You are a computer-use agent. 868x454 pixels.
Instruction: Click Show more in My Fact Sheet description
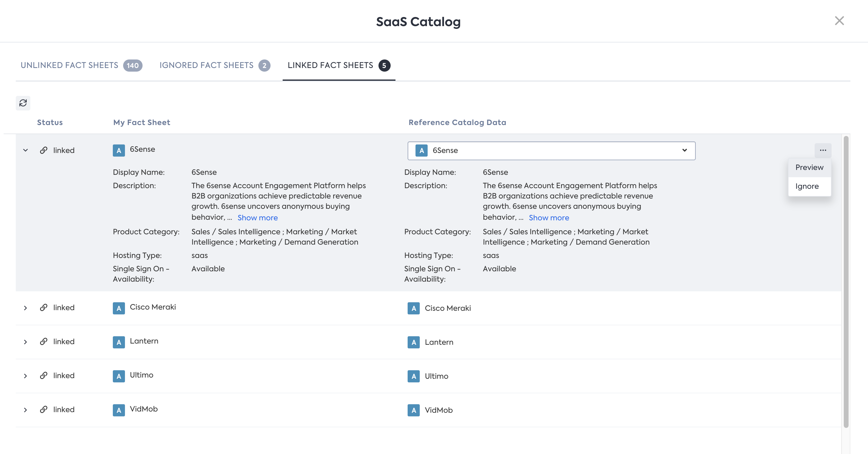tap(257, 218)
